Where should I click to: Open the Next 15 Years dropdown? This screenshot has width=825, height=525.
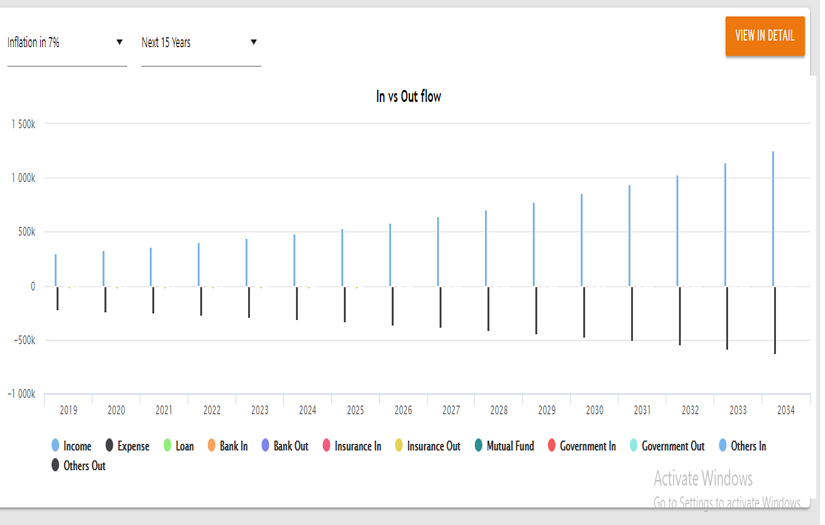tap(200, 43)
